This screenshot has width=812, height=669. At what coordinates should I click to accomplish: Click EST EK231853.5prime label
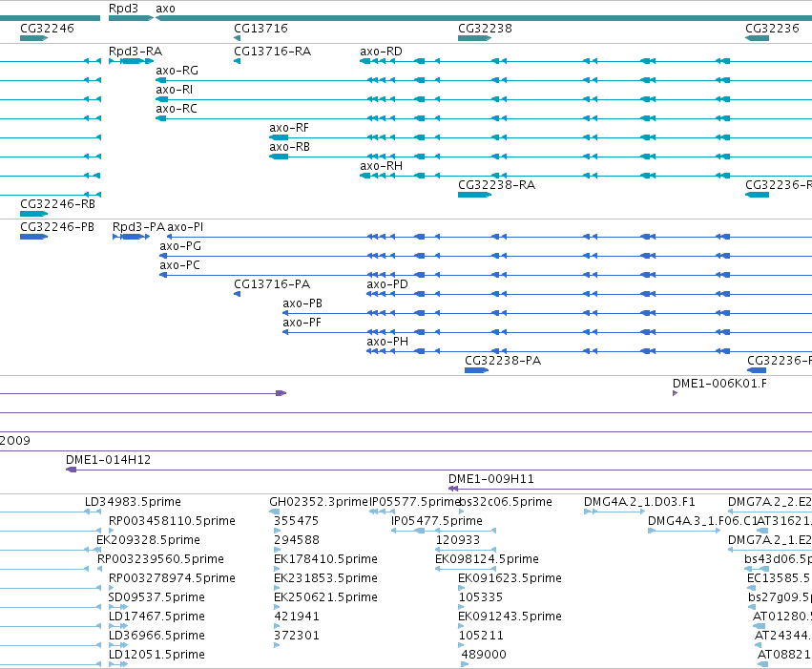click(325, 579)
